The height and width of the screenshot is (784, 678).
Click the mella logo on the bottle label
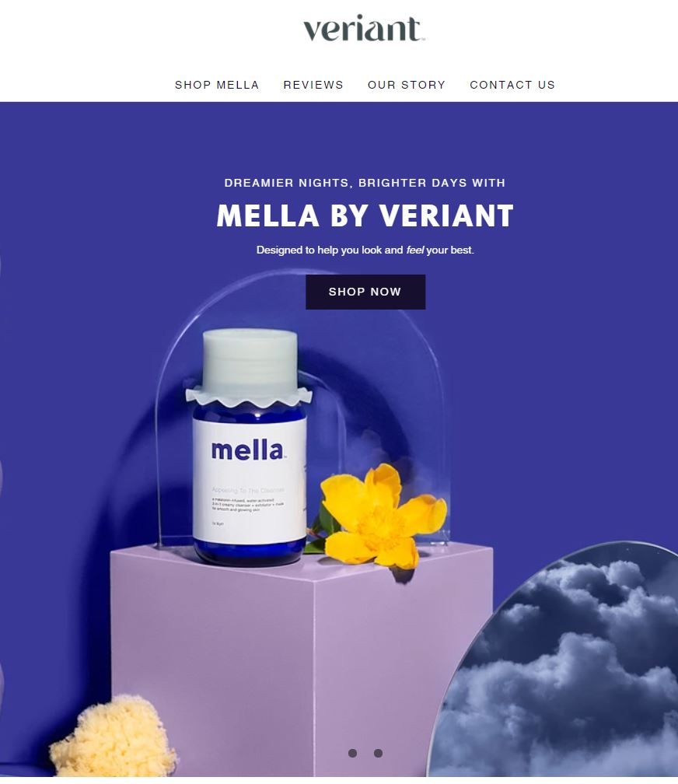pyautogui.click(x=249, y=450)
